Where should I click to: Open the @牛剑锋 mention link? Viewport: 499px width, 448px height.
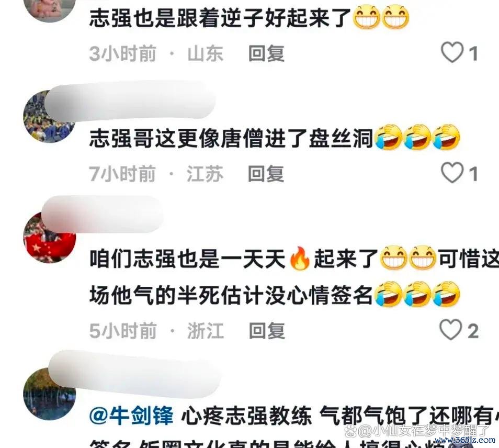(131, 416)
